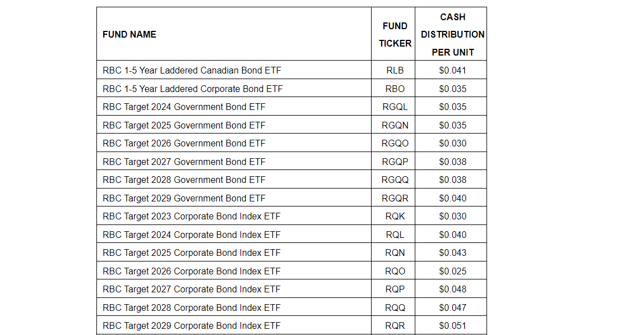This screenshot has width=644, height=335.
Task: Click the $0.047 distribution value
Action: [x=452, y=308]
